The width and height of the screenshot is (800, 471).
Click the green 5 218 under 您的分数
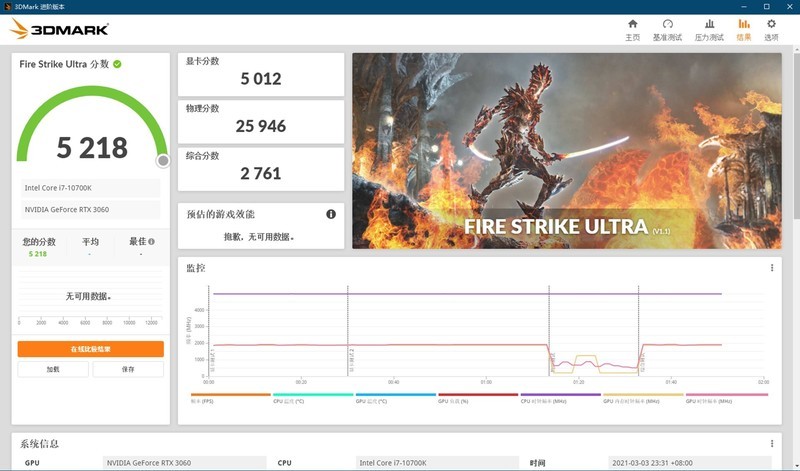click(x=38, y=254)
